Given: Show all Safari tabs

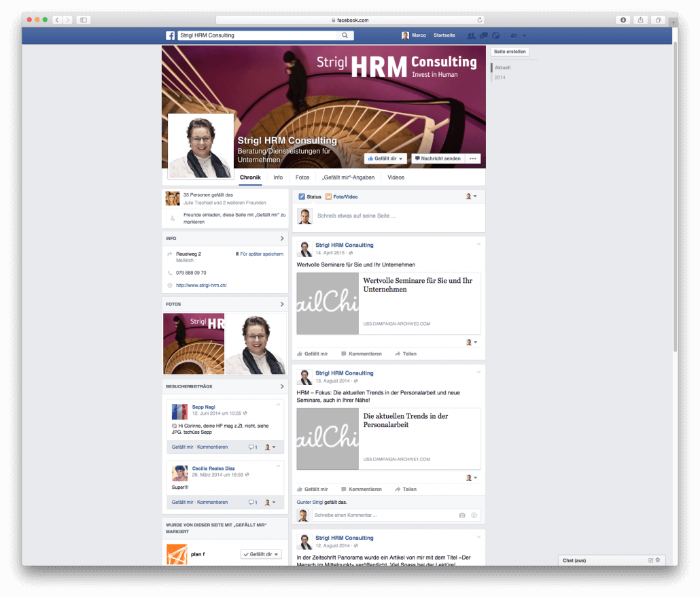Looking at the screenshot, I should 658,20.
